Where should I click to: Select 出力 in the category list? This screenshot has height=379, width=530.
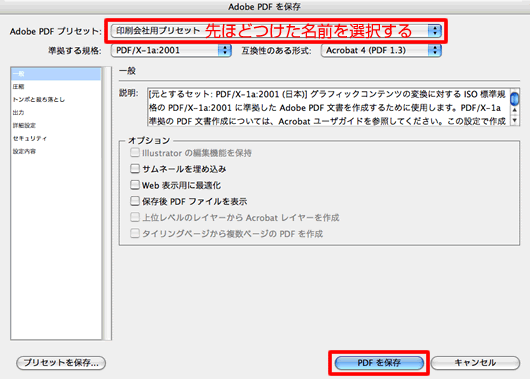point(56,112)
